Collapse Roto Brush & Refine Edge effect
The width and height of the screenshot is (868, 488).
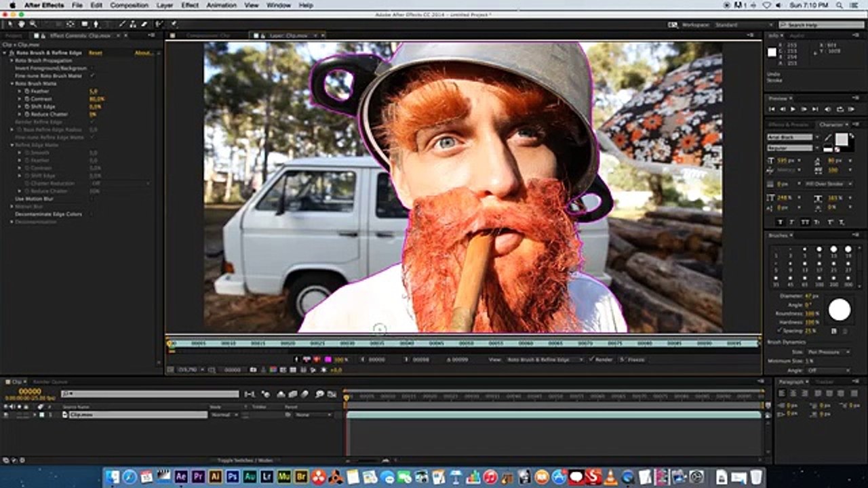[5, 53]
